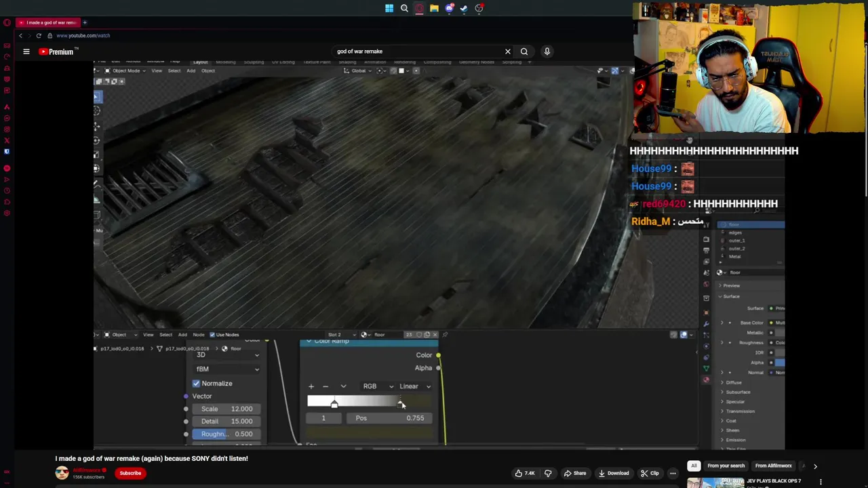Expand the Transmission section

tap(739, 411)
